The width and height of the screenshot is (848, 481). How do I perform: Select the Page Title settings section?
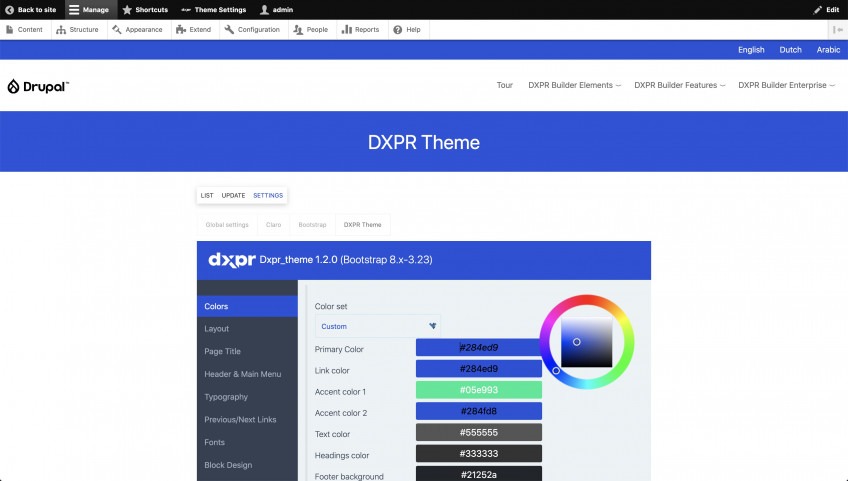pos(247,351)
